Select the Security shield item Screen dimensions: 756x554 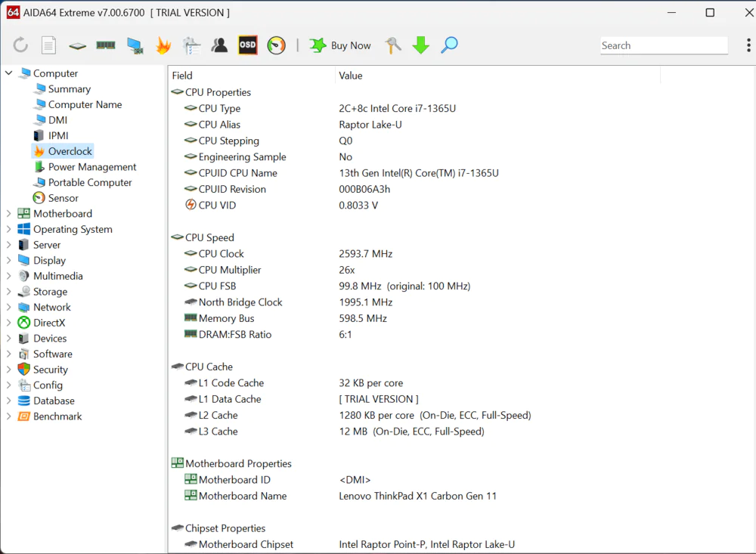pyautogui.click(x=43, y=370)
